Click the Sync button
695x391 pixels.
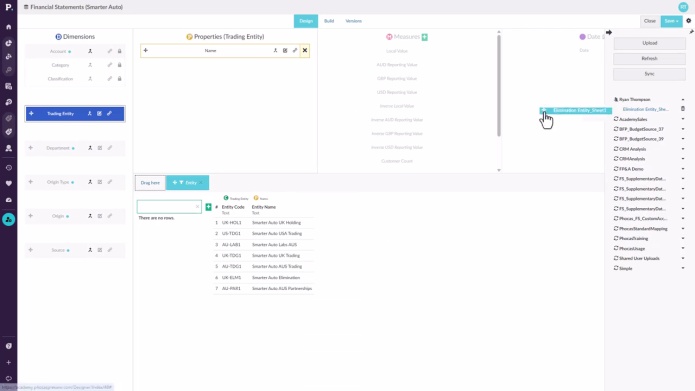pyautogui.click(x=649, y=74)
